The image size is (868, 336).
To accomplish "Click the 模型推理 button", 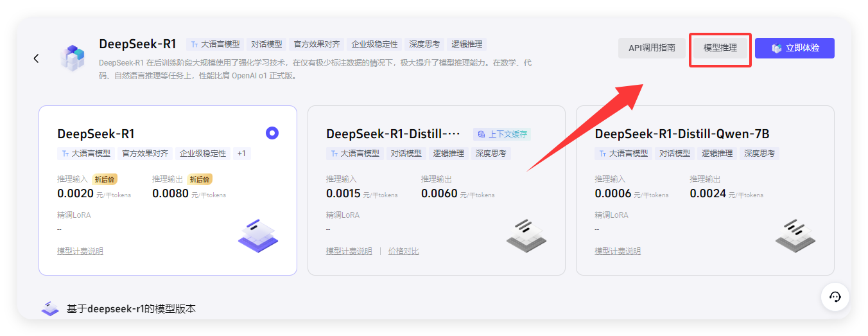I will [x=720, y=48].
